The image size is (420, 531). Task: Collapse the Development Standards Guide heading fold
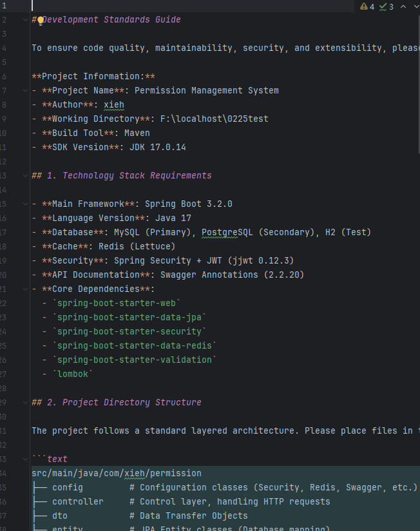point(26,20)
